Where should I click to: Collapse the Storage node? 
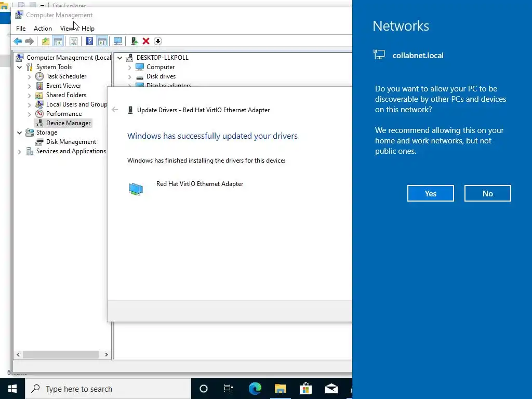[20, 132]
